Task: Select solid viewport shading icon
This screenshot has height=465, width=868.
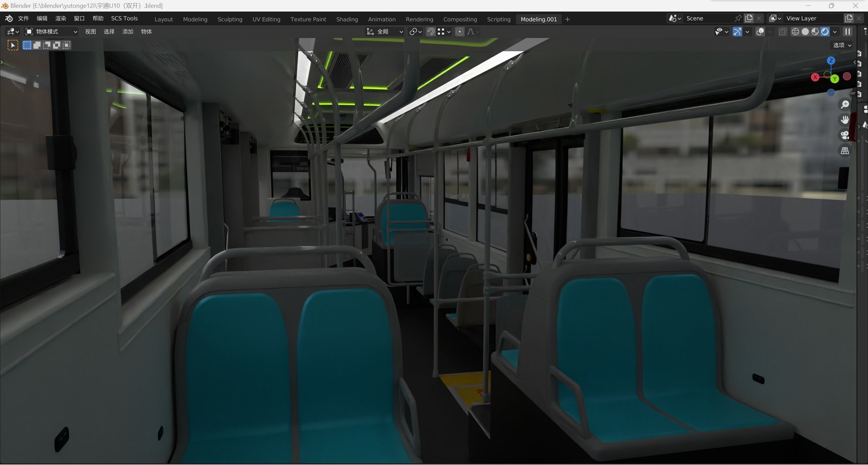Action: pos(805,32)
